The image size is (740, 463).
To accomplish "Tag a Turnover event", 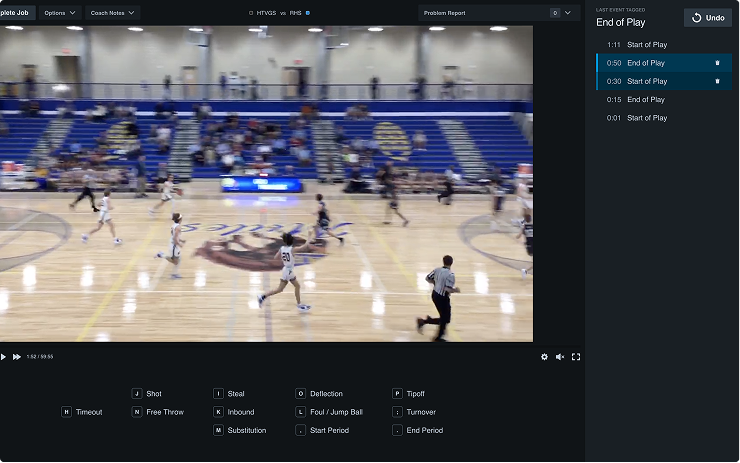I will (x=414, y=412).
